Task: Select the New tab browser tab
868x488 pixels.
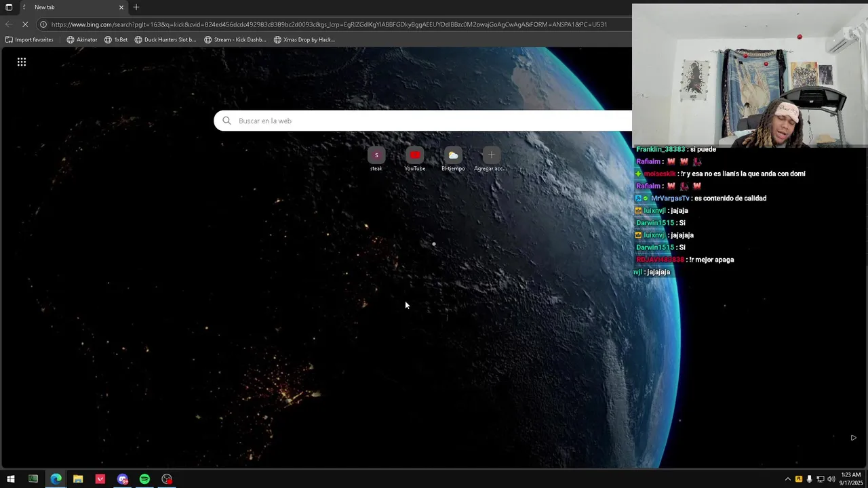Action: (73, 7)
